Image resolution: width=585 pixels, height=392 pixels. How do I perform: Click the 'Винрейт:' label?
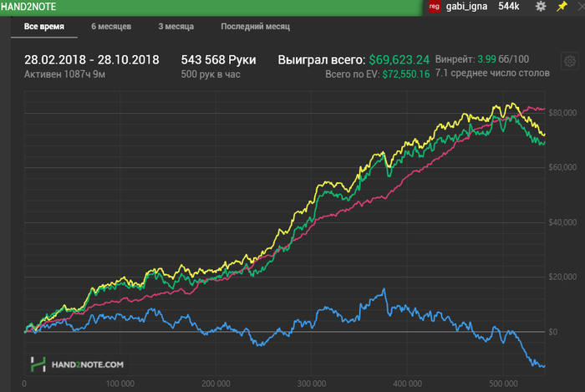click(x=455, y=59)
